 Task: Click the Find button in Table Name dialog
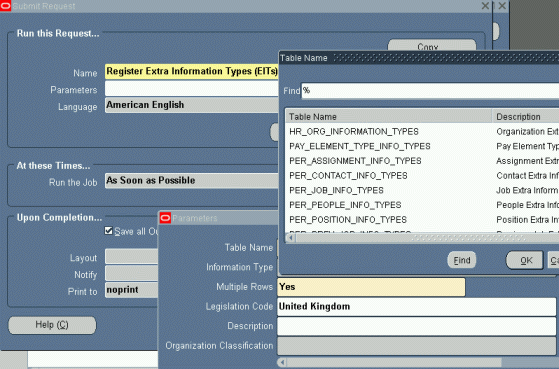point(462,260)
